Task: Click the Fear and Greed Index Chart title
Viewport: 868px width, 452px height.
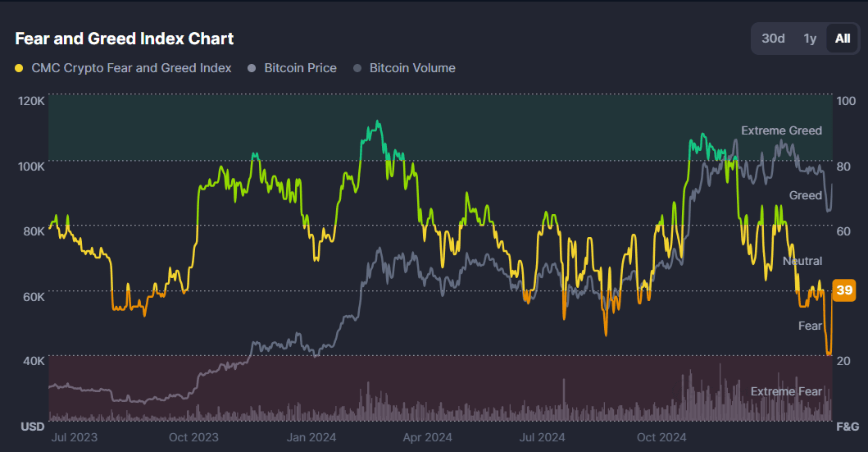Action: [x=125, y=39]
